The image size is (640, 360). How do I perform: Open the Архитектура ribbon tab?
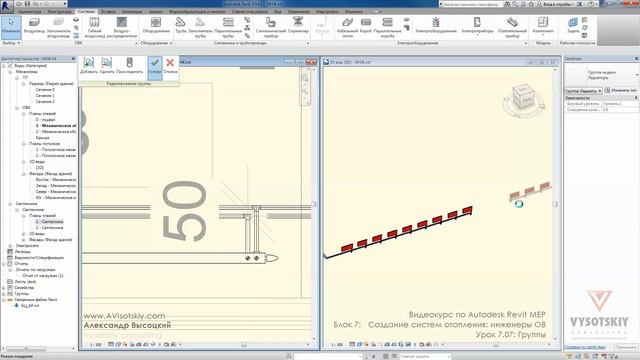[x=29, y=12]
